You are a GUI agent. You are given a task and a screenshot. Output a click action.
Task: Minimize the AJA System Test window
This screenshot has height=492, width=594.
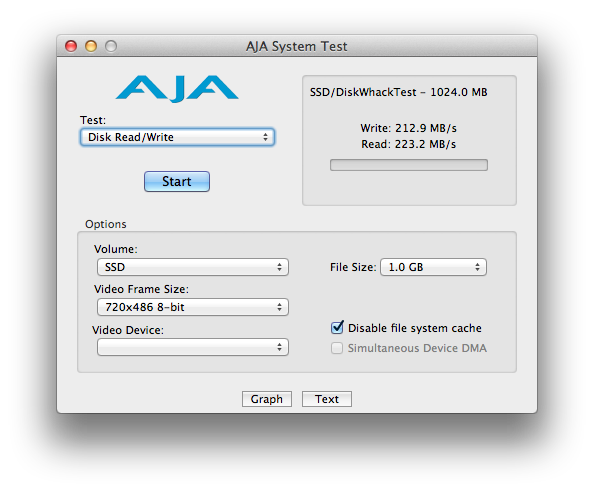91,46
